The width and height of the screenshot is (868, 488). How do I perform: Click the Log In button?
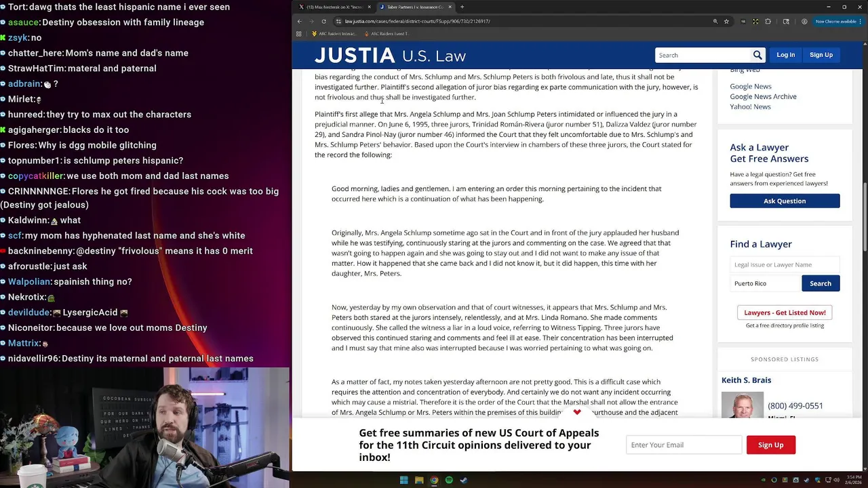pyautogui.click(x=785, y=55)
